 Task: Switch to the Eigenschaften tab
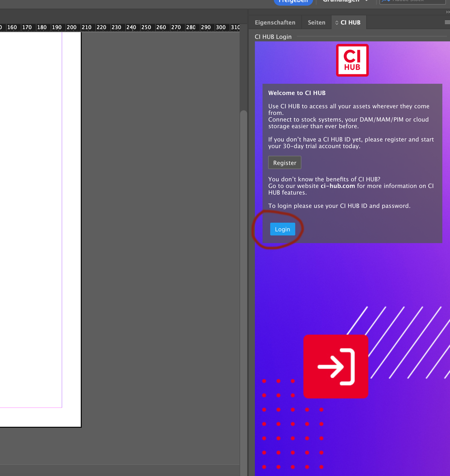pyautogui.click(x=275, y=22)
